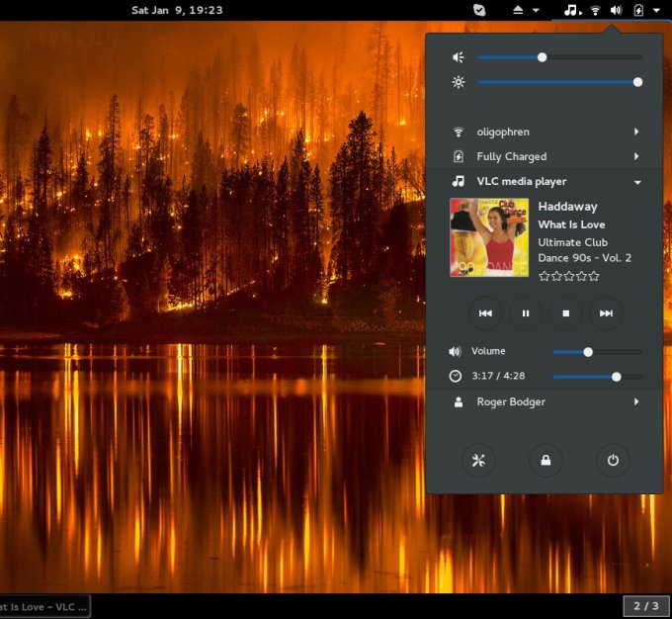Skip to the next track
The height and width of the screenshot is (619, 672).
606,313
